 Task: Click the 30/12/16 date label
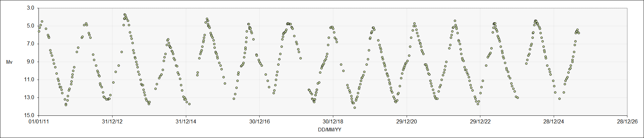(x=260, y=122)
